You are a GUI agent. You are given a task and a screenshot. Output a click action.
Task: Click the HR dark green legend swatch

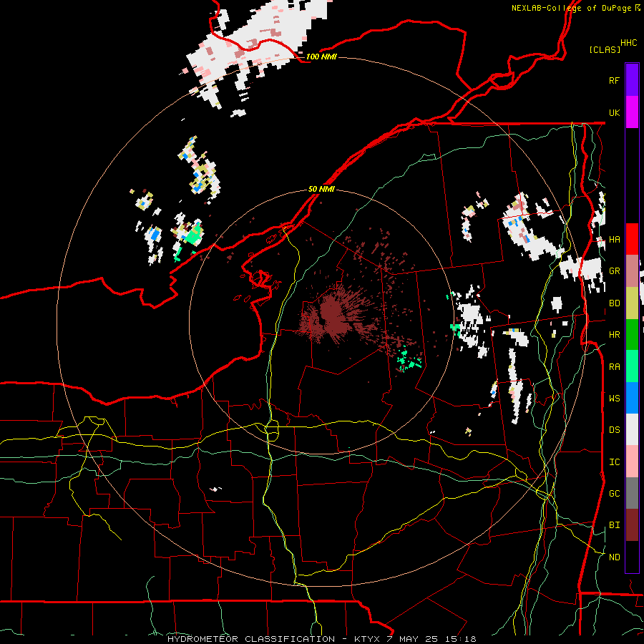tap(632, 335)
